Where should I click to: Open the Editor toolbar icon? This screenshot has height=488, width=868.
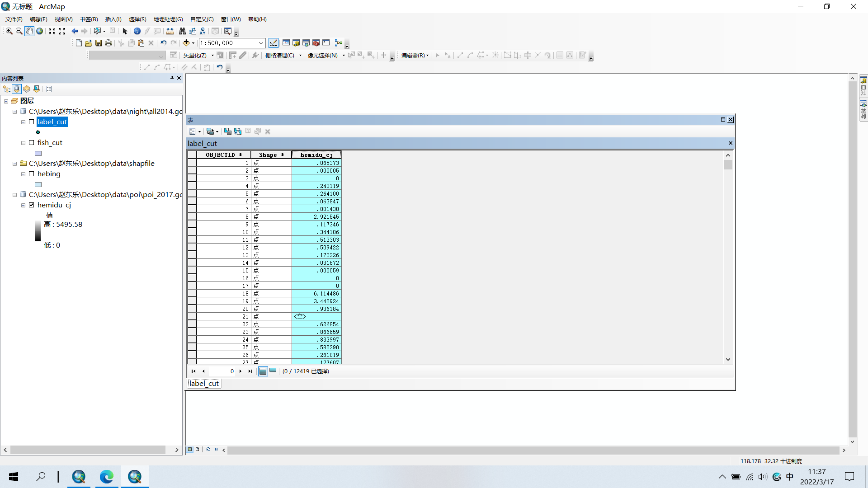pos(274,43)
